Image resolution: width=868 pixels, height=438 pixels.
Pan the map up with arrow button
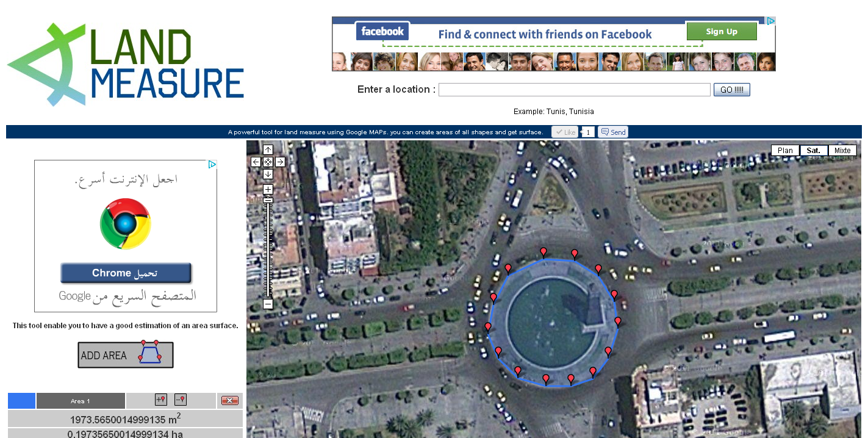[268, 150]
